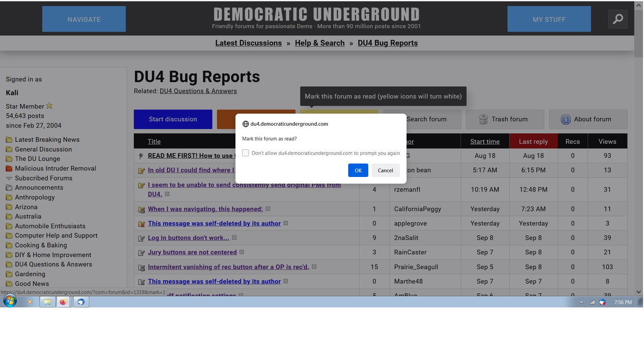Click author name CaliforniaPeggy
Image resolution: width=644 pixels, height=362 pixels.
418,209
